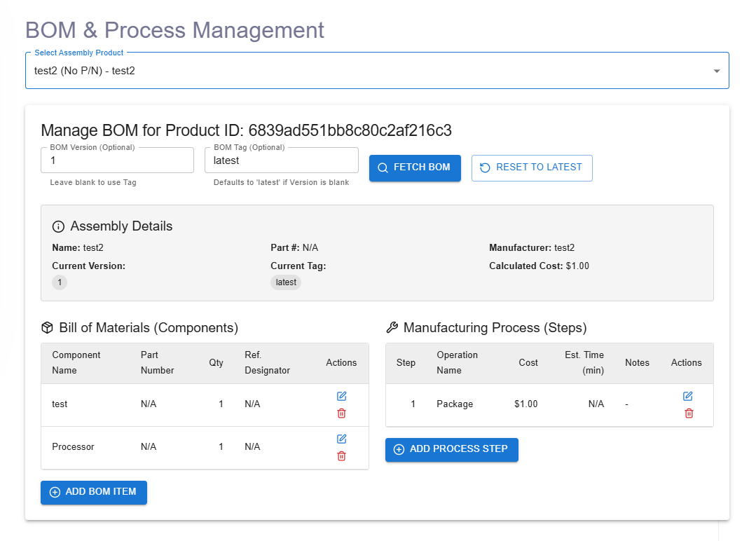Click the Ref. Designator column header
Viewport: 756px width, 541px height.
pos(267,362)
